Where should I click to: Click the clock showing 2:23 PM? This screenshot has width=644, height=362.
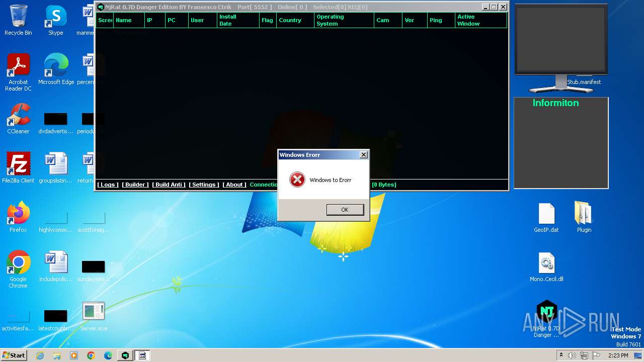618,355
